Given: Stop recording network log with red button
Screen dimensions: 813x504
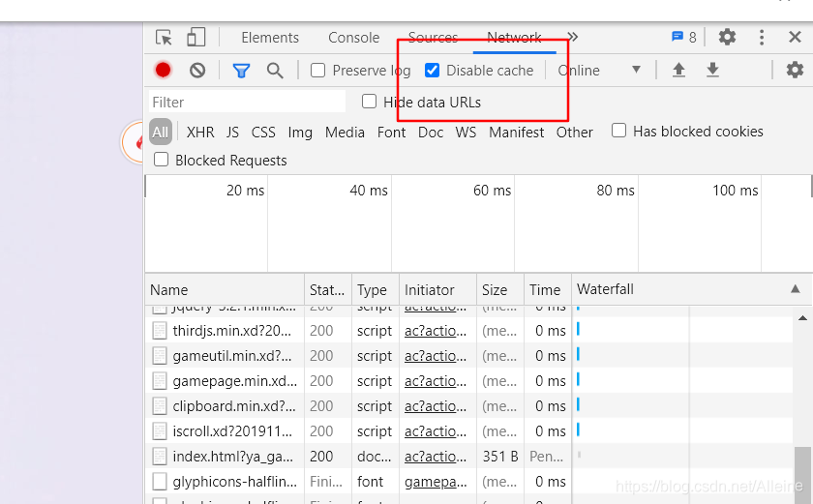Looking at the screenshot, I should click(x=164, y=70).
